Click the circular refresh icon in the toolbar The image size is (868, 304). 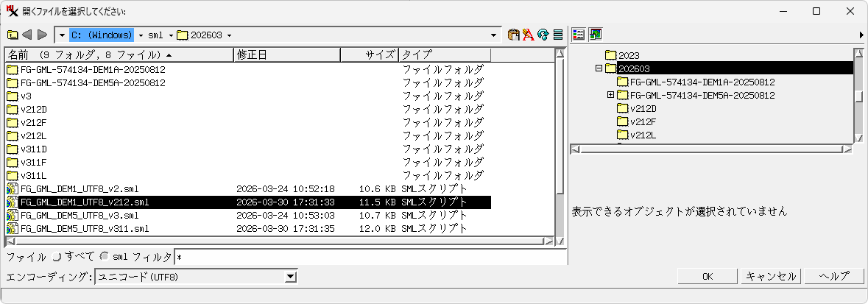(x=543, y=35)
